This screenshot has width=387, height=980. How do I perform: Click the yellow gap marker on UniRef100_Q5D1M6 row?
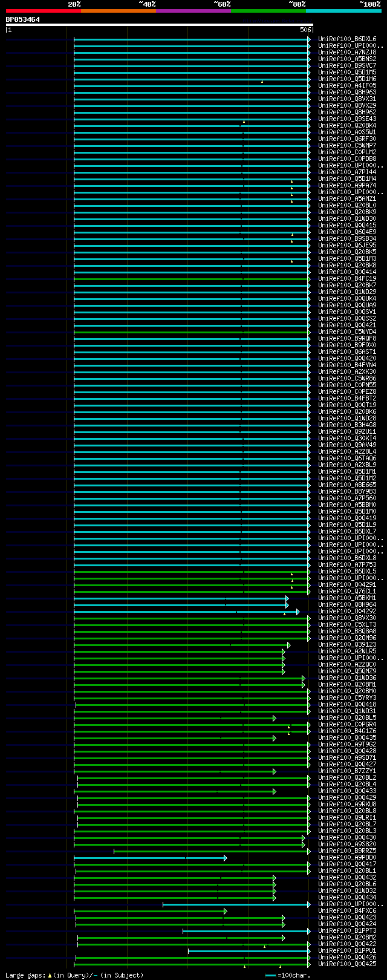(x=262, y=82)
